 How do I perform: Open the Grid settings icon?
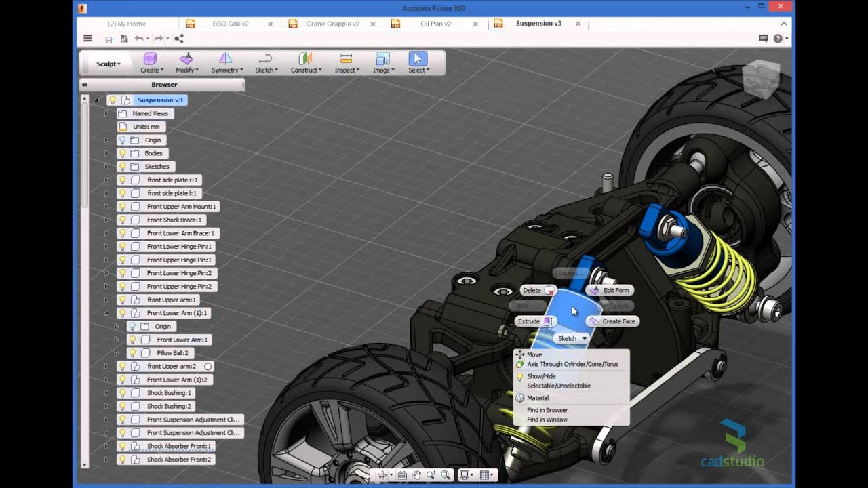pyautogui.click(x=485, y=475)
